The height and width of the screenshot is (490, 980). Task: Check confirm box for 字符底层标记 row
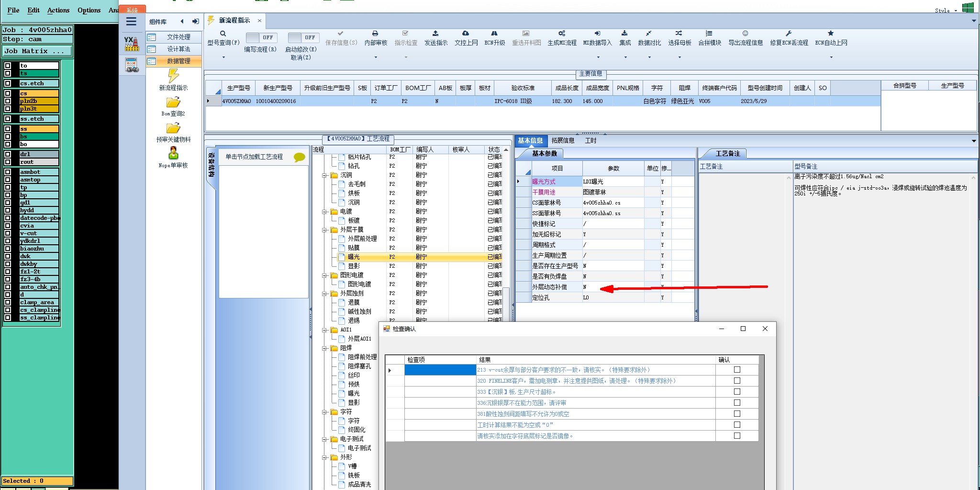pos(737,436)
